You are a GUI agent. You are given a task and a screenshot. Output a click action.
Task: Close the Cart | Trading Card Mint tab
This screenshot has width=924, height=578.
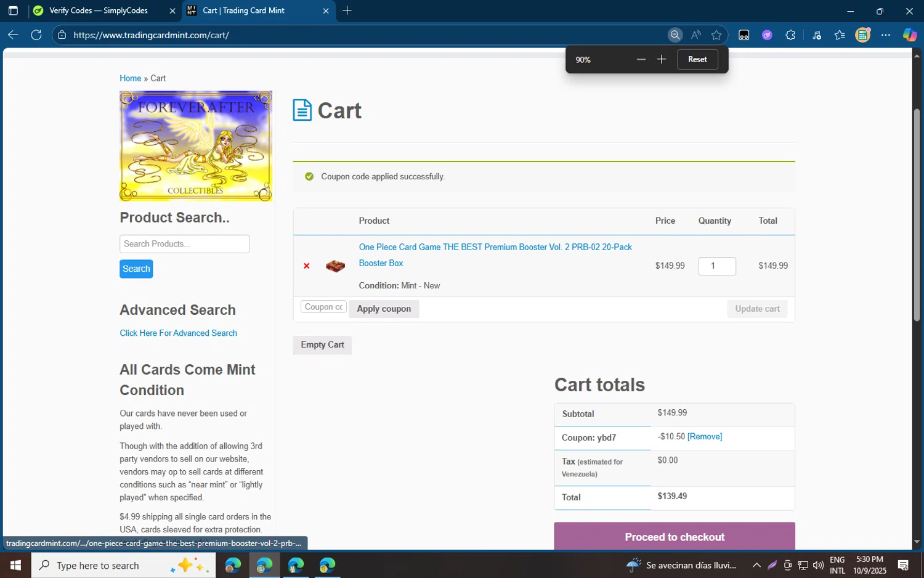(x=326, y=10)
